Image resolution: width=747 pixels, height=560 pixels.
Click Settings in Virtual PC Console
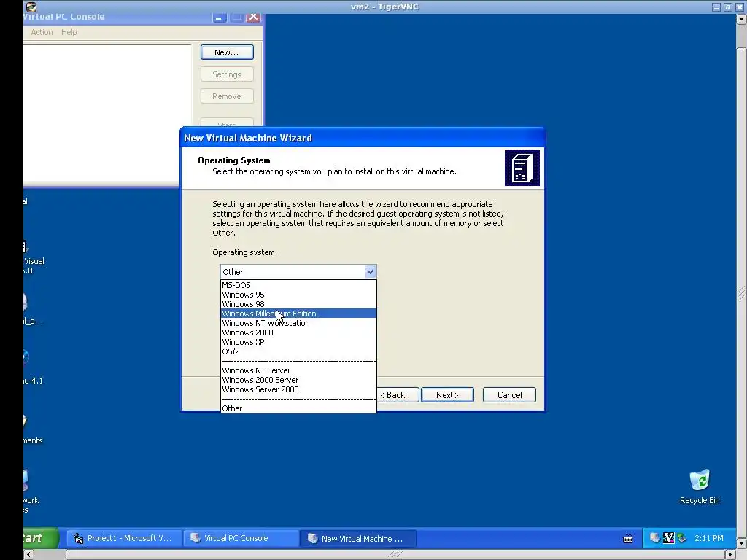pyautogui.click(x=227, y=74)
